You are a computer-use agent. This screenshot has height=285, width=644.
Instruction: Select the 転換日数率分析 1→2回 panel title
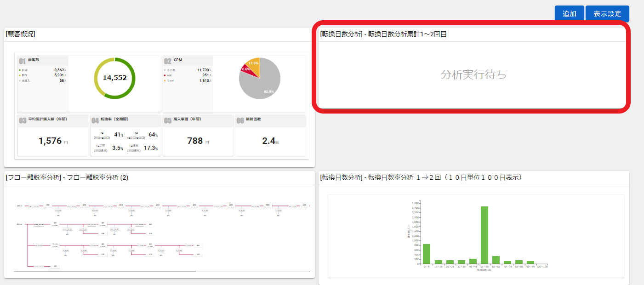421,177
